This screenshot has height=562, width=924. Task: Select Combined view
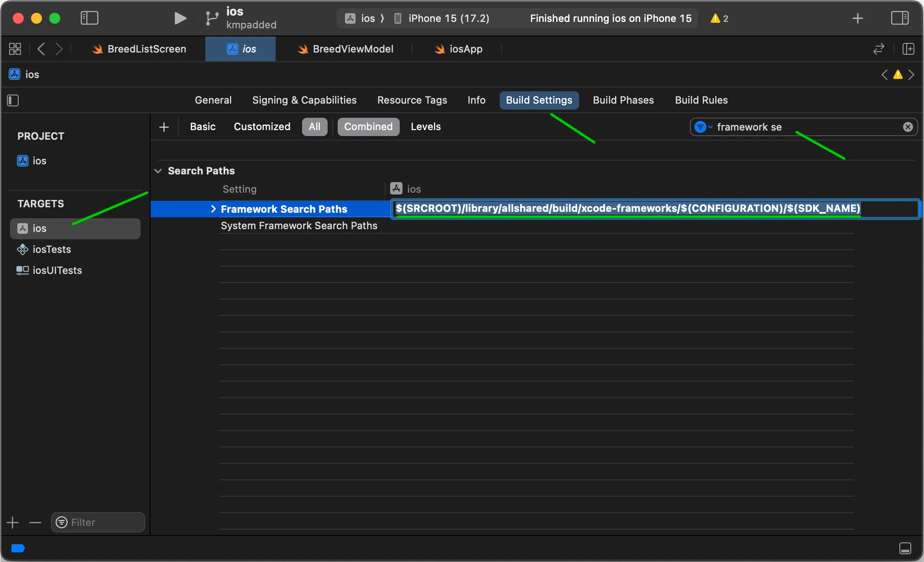pos(368,126)
